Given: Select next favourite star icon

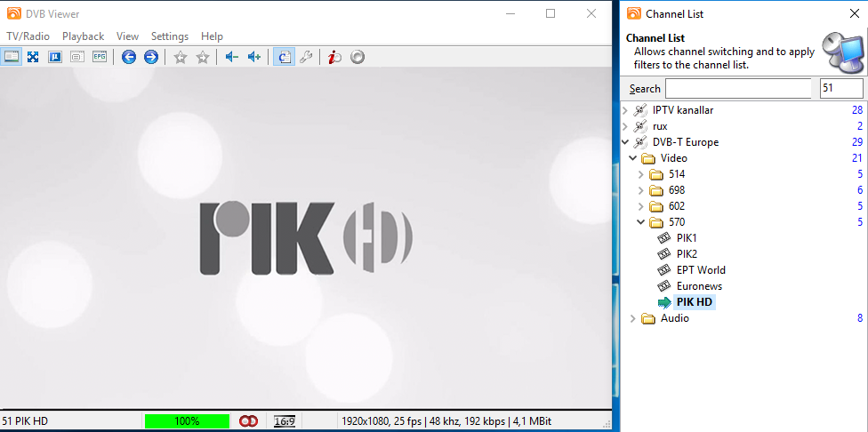Looking at the screenshot, I should (x=203, y=56).
